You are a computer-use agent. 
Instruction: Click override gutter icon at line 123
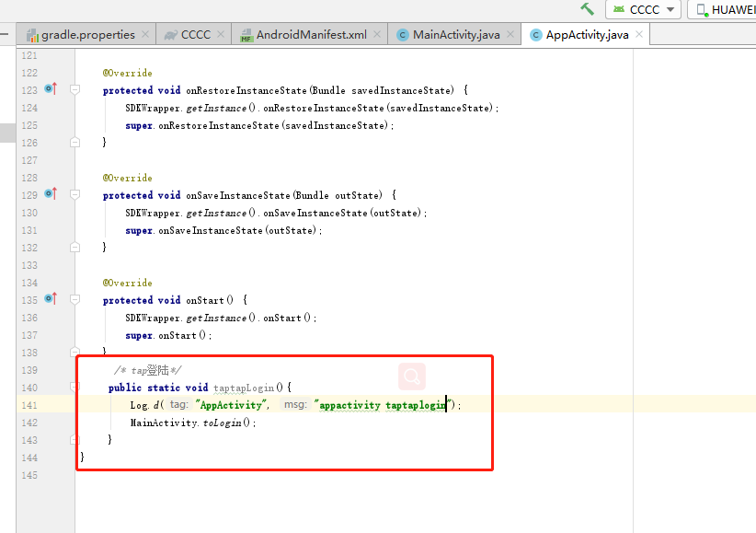point(51,88)
